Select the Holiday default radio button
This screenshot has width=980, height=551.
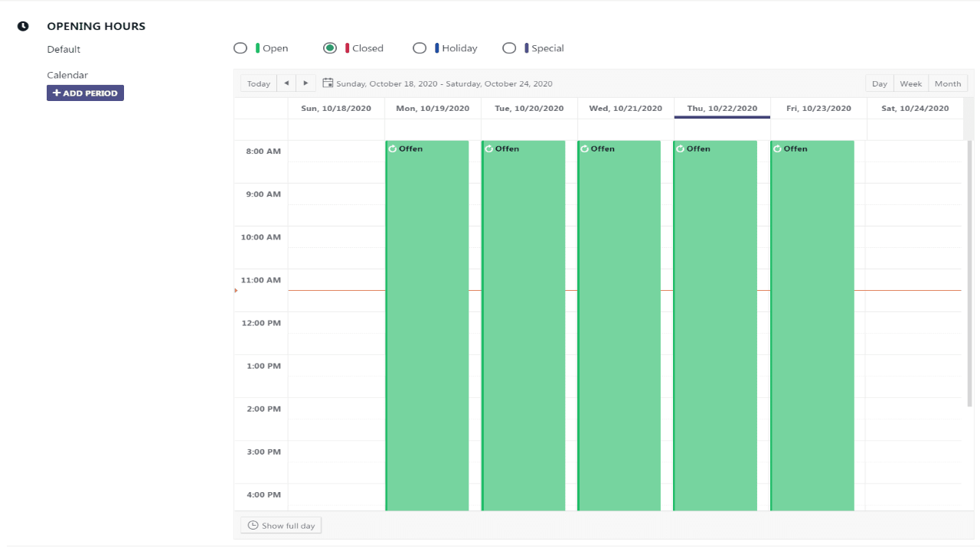[x=420, y=48]
